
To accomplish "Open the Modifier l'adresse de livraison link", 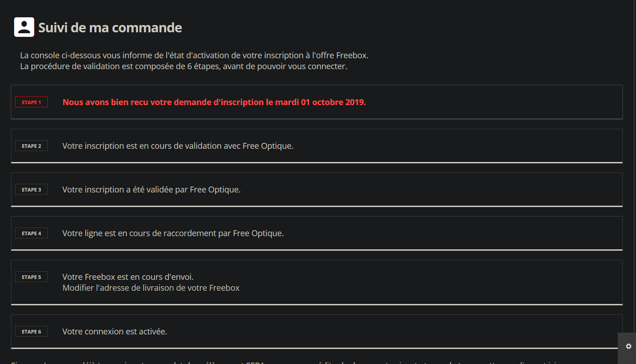I will point(151,288).
